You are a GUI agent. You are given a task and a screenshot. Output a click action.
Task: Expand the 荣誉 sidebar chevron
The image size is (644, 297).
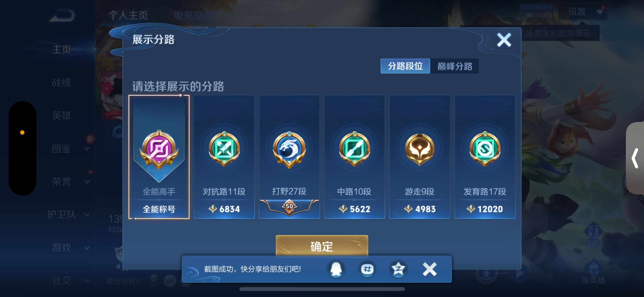coord(87,182)
